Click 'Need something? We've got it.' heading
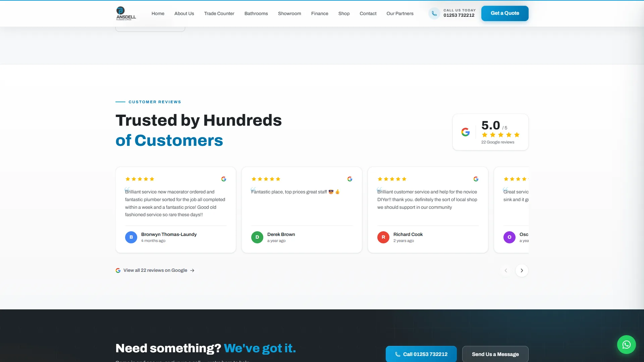 pyautogui.click(x=206, y=348)
